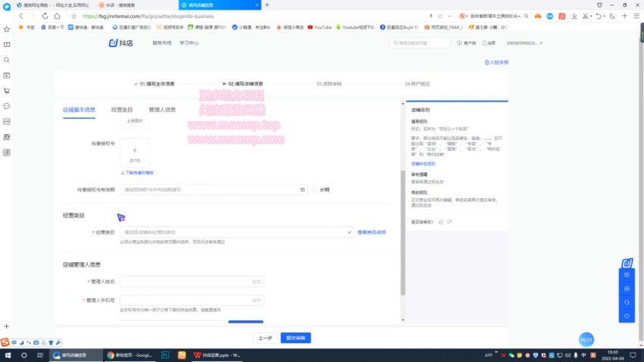Screen dimensions: 644x362
Task: Switch to the 管理人信息 tab
Action: click(162, 110)
